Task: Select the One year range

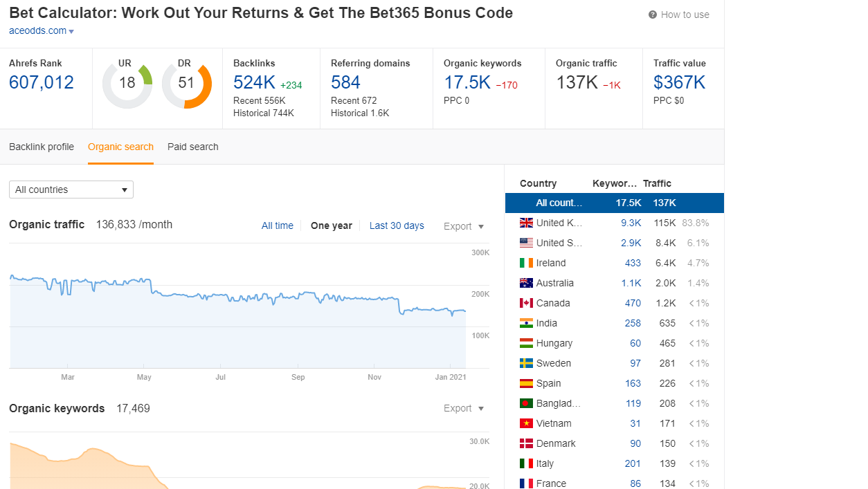Action: pos(331,225)
